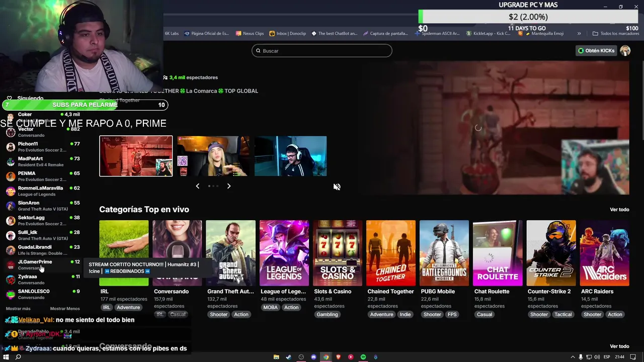This screenshot has height=362, width=644.
Task: Open the Chained Together category card
Action: point(391,253)
